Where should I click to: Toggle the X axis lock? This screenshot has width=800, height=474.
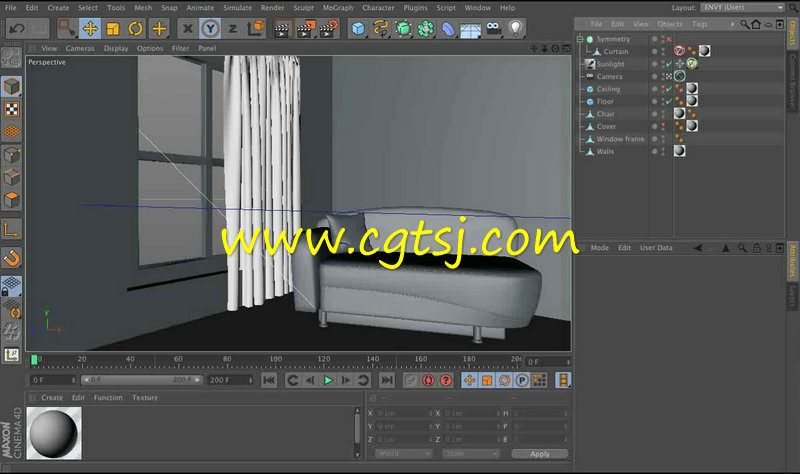[x=187, y=29]
